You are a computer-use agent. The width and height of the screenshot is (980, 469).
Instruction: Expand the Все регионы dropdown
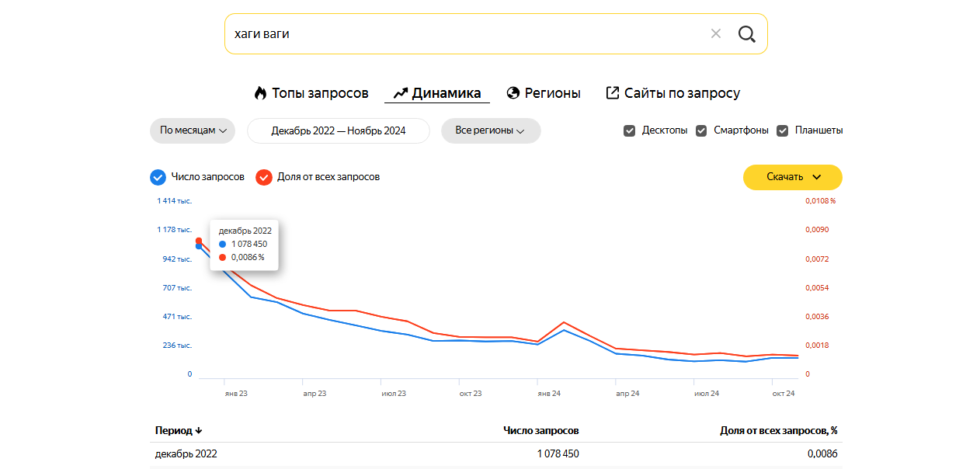point(490,130)
